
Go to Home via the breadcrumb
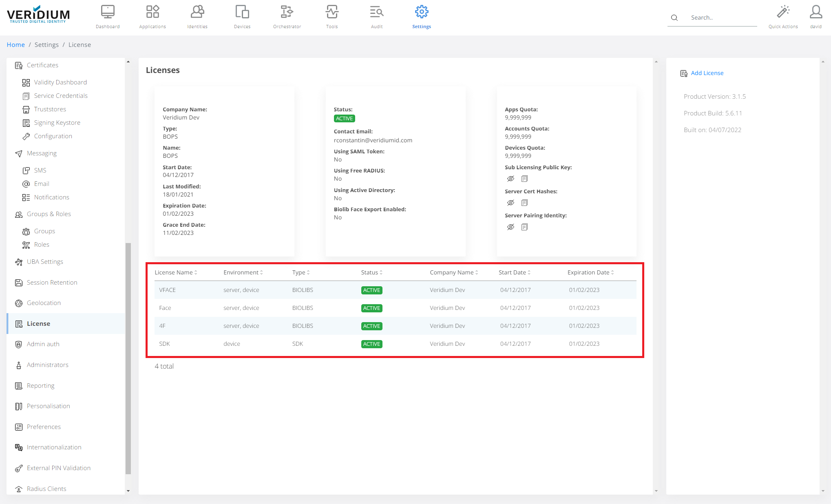[x=15, y=45]
